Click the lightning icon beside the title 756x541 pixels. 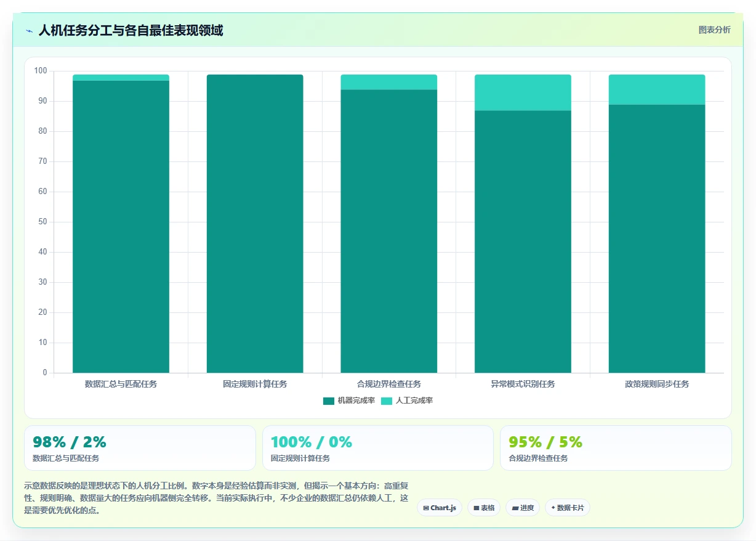[x=29, y=31]
